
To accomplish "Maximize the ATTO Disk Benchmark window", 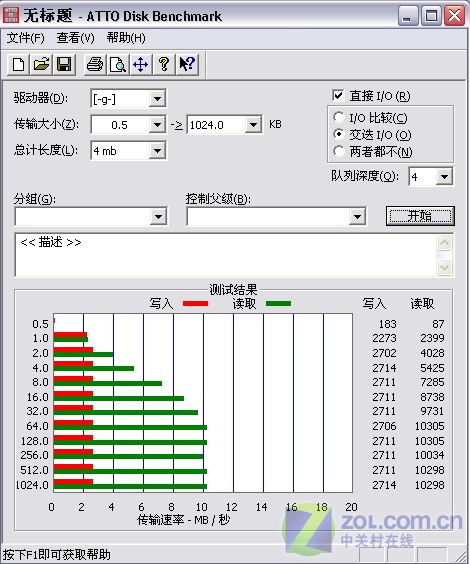I will 431,15.
